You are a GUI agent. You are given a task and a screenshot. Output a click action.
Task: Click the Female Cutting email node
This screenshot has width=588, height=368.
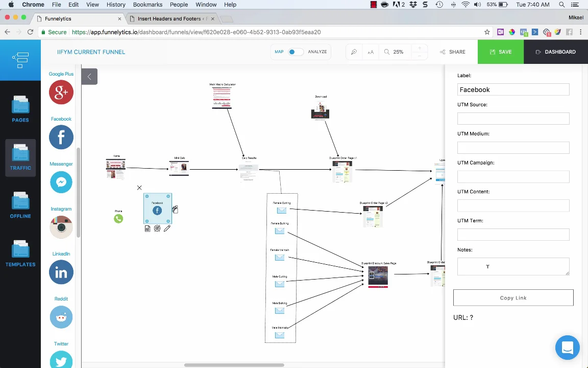tap(282, 210)
